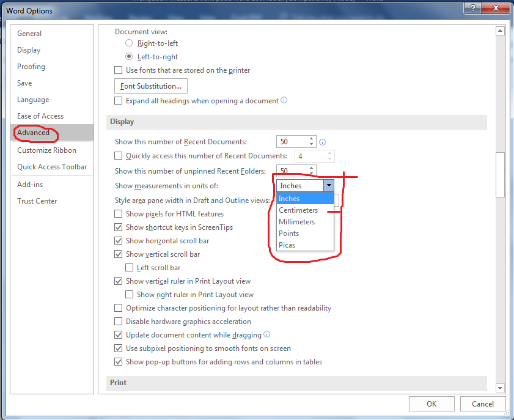Click info icon beside Recent Documents count
514x420 pixels.
click(322, 141)
